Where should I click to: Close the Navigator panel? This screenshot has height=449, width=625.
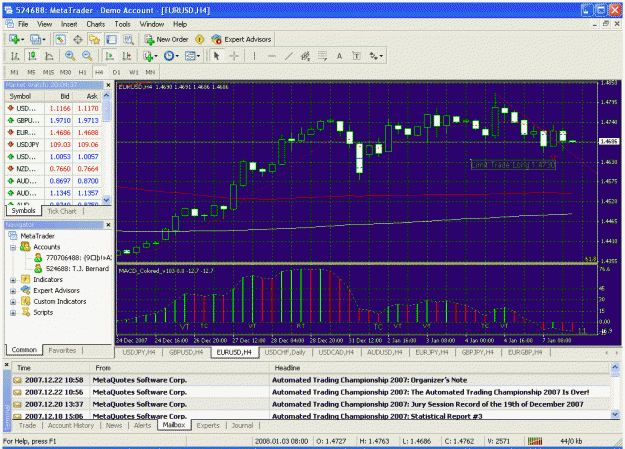[x=108, y=225]
